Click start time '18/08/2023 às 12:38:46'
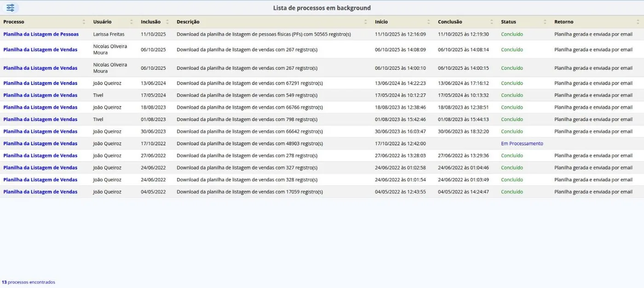 click(x=400, y=107)
